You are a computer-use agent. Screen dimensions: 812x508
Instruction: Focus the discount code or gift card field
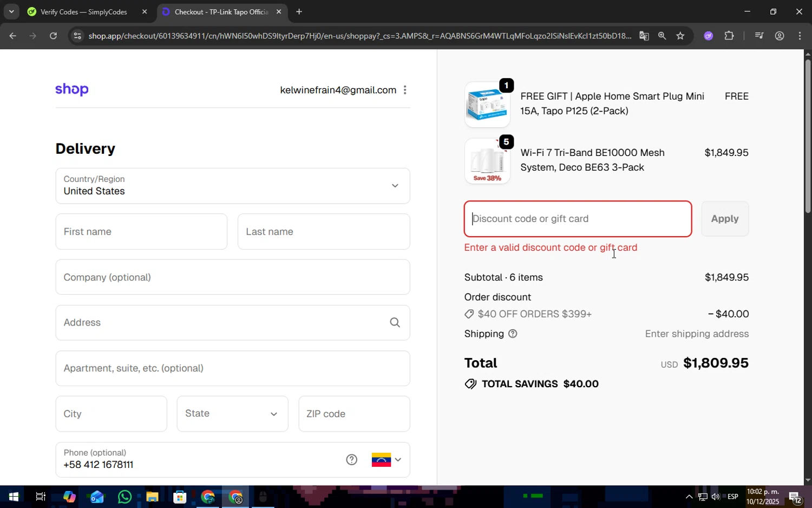click(578, 219)
